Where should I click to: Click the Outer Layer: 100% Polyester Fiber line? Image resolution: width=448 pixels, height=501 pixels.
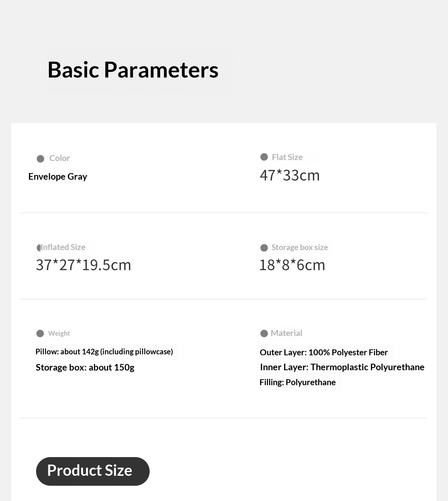(x=324, y=352)
